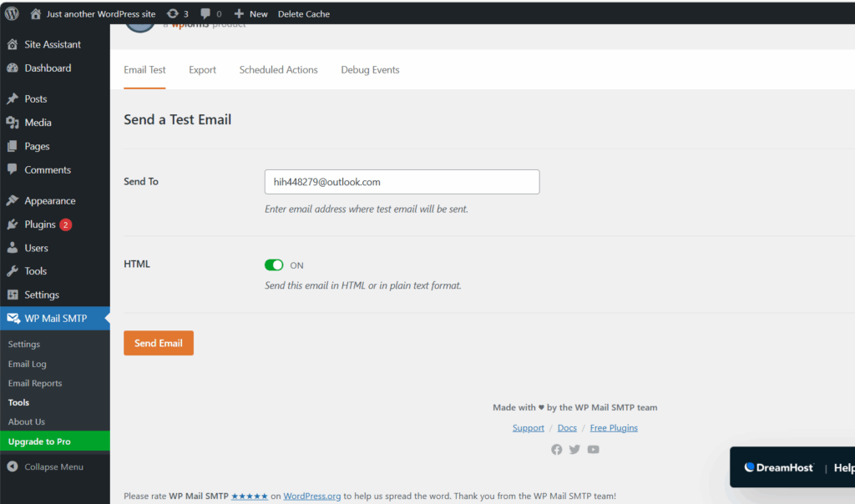Turn off the HTML toggle switch
Screen dimensions: 855x504
pos(274,265)
